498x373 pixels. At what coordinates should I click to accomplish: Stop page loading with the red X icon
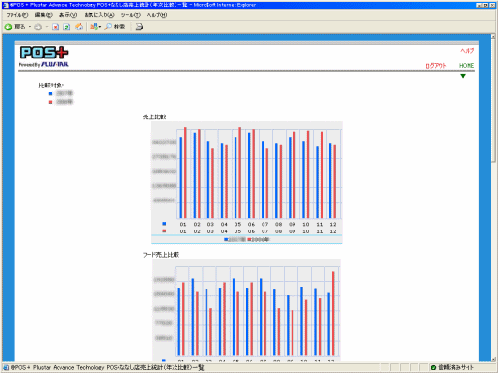click(x=56, y=27)
